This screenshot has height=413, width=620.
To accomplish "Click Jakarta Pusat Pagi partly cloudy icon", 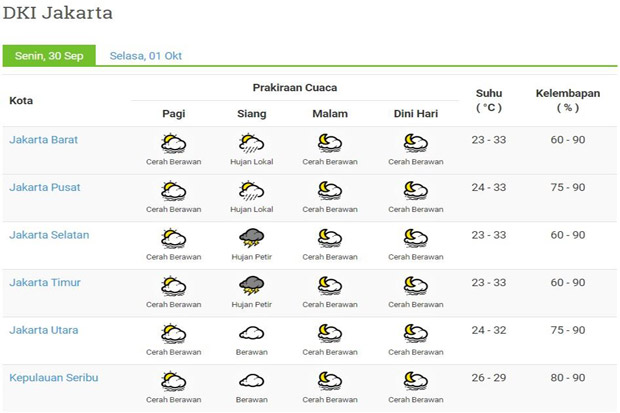I will [173, 191].
